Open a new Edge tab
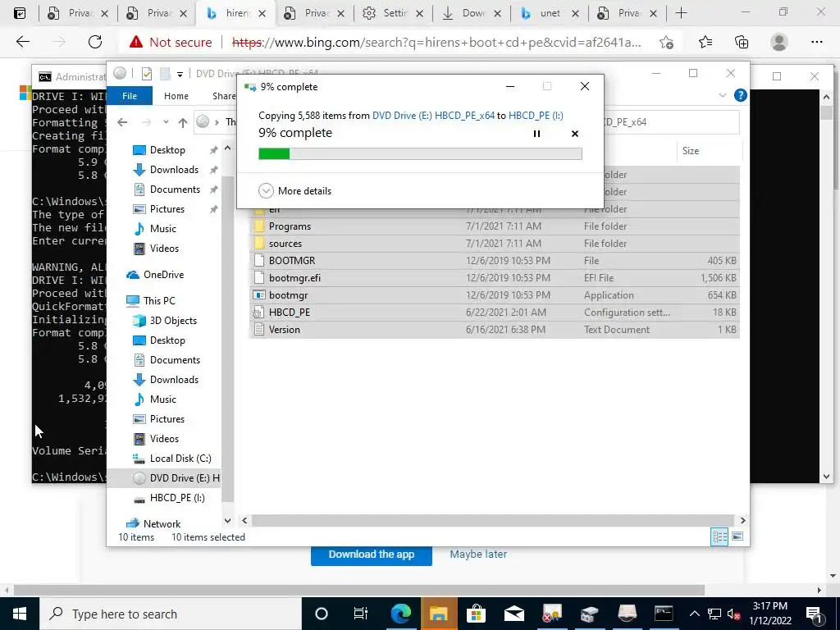Image resolution: width=840 pixels, height=630 pixels. pos(681,13)
